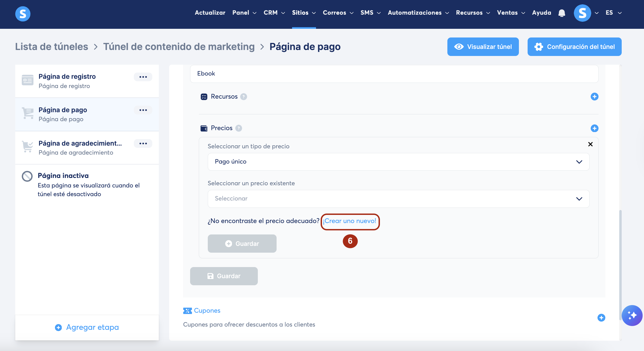The height and width of the screenshot is (351, 644).
Task: Open the Pago único price type dropdown
Action: pos(398,162)
